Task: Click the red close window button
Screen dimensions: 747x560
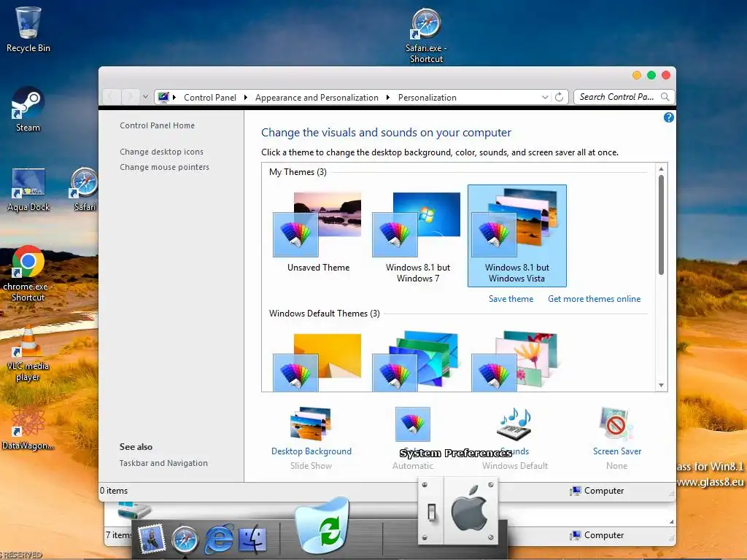Action: (x=666, y=75)
